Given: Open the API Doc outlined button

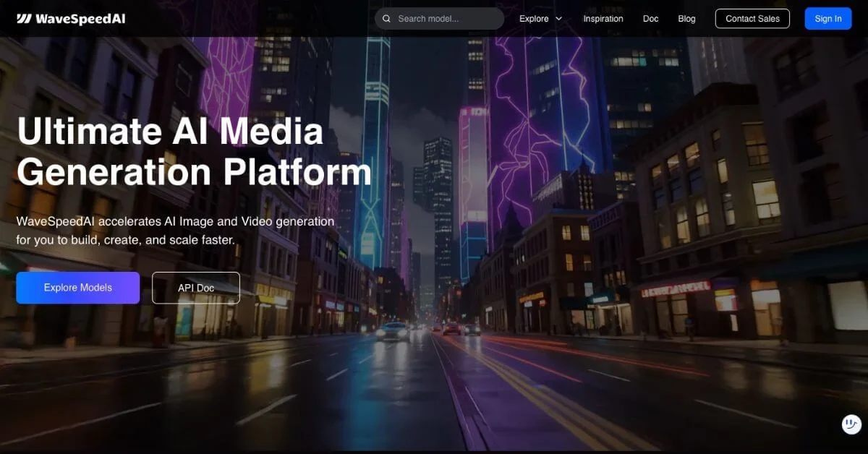Looking at the screenshot, I should click(196, 288).
